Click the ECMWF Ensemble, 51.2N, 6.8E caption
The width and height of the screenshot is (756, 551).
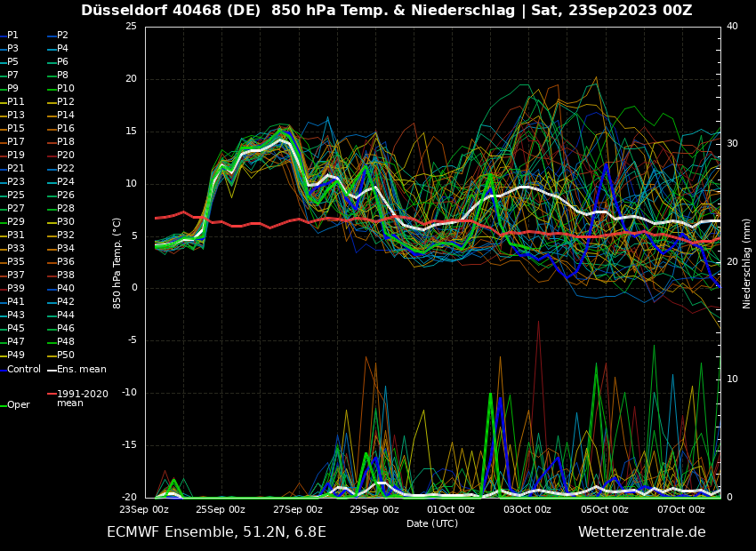pyautogui.click(x=216, y=532)
